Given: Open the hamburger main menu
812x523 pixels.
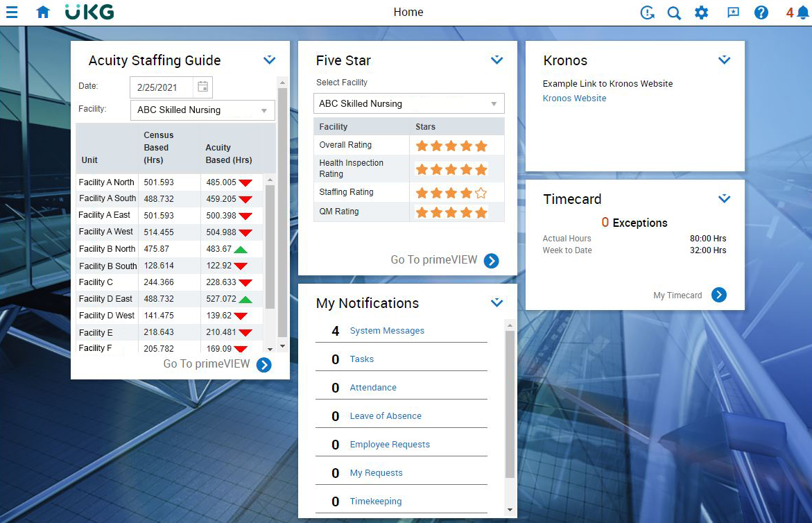Looking at the screenshot, I should 12,12.
